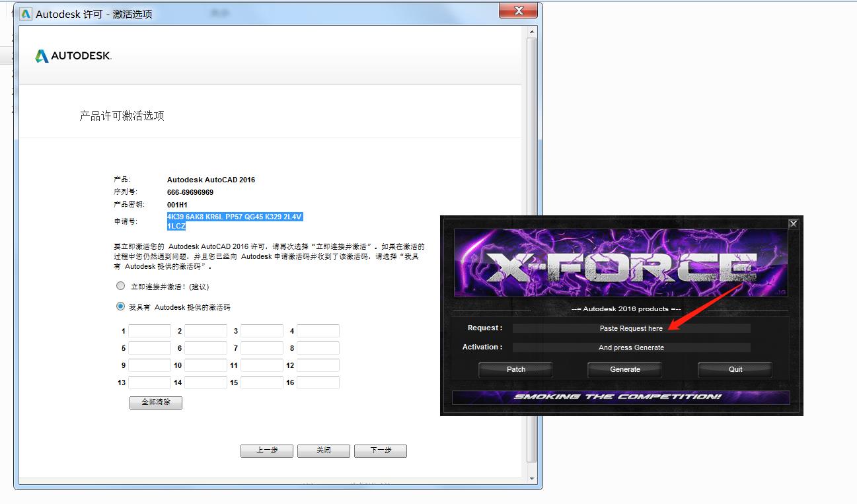Image resolution: width=857 pixels, height=504 pixels.
Task: Close the X-Force window with its X icon
Action: pos(793,224)
